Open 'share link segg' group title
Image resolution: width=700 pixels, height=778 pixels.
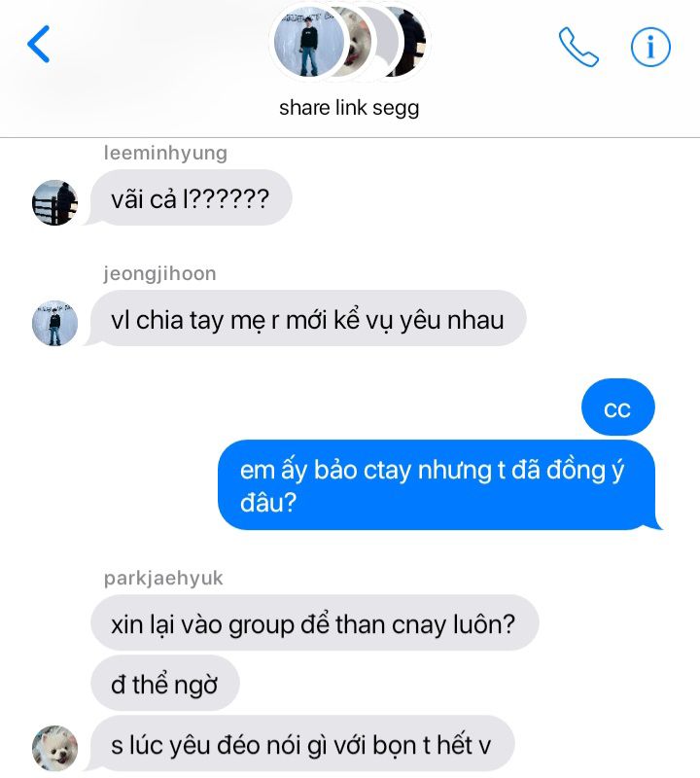(349, 108)
